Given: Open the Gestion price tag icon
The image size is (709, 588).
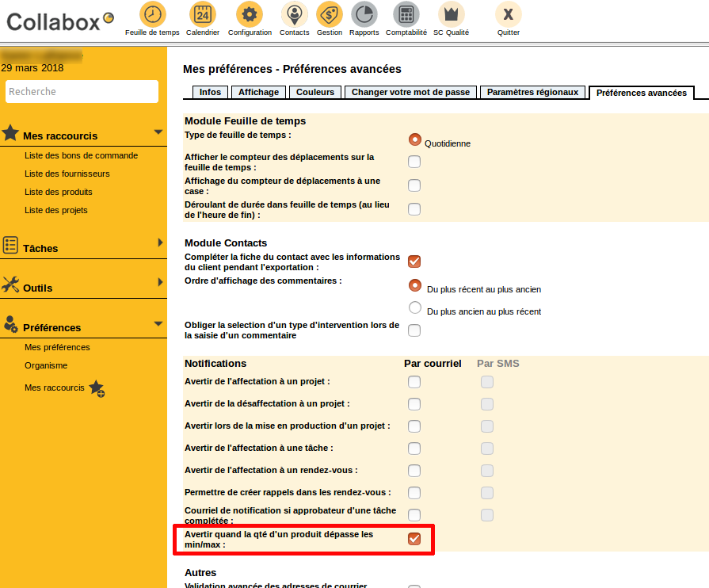Looking at the screenshot, I should click(x=330, y=14).
